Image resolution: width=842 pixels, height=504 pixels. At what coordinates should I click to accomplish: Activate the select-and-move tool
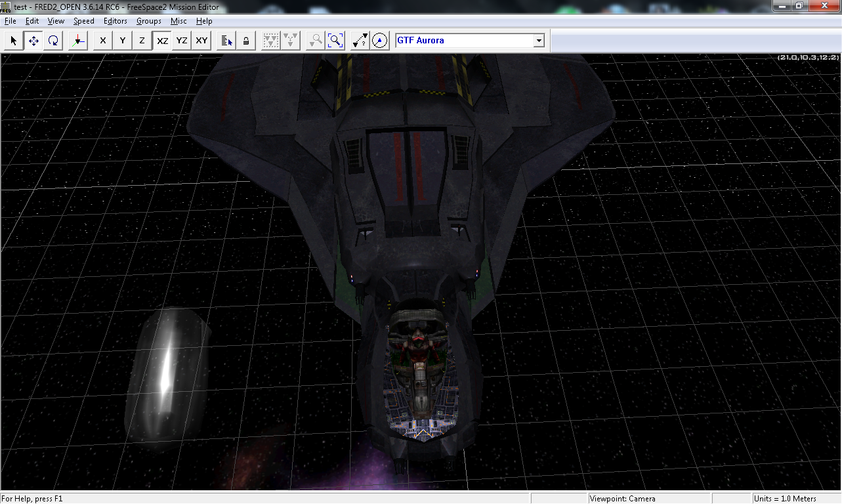pyautogui.click(x=33, y=41)
